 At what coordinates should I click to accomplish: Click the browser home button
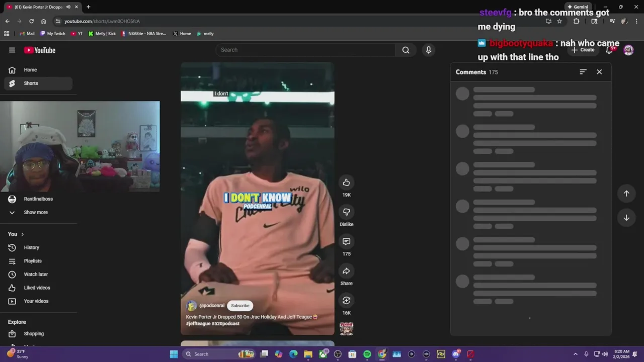pos(43,21)
